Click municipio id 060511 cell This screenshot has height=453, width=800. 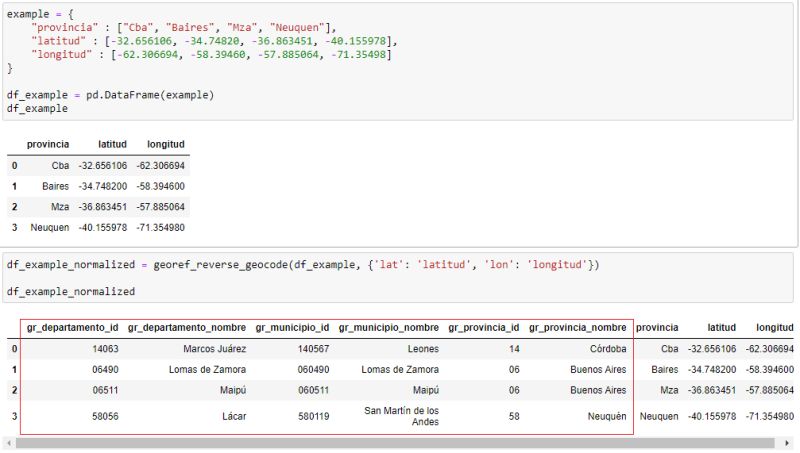314,390
